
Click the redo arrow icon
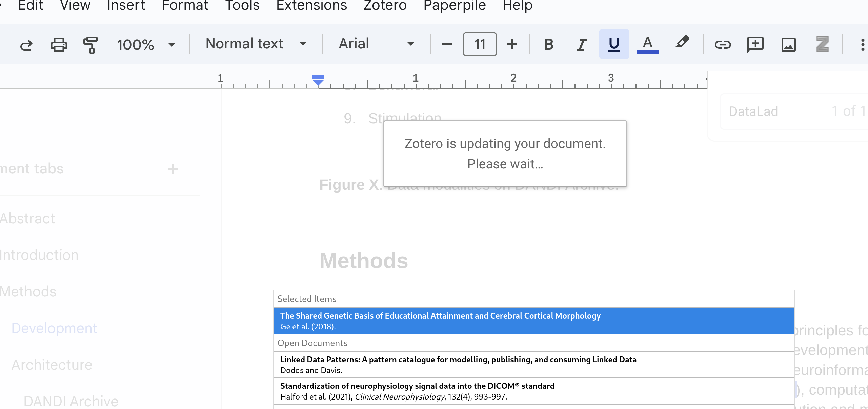(x=26, y=44)
